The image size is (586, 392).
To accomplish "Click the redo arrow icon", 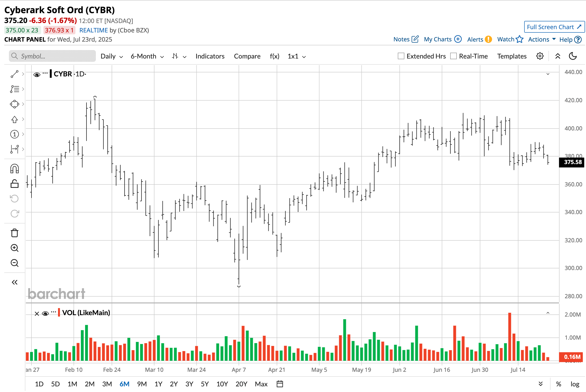I will [x=15, y=213].
